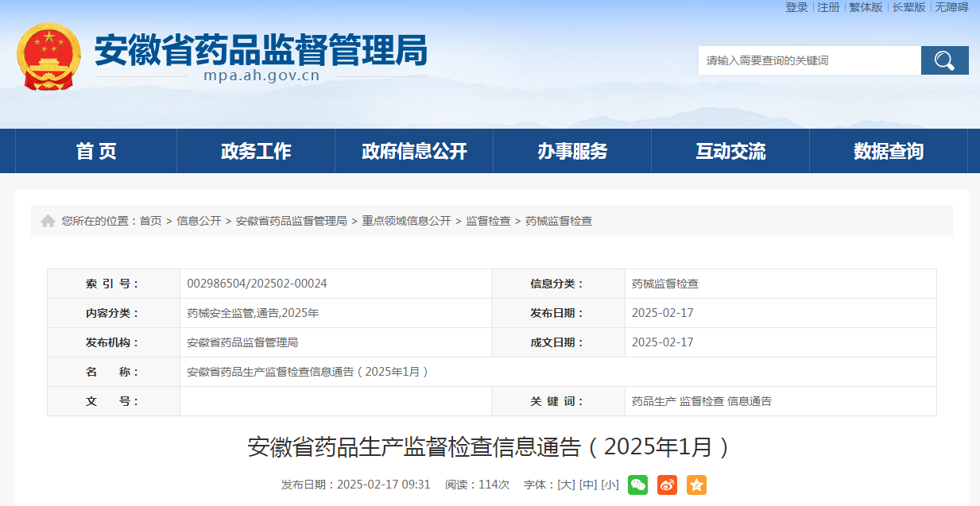Click the 注册 register link
The image size is (980, 506).
click(x=828, y=7)
